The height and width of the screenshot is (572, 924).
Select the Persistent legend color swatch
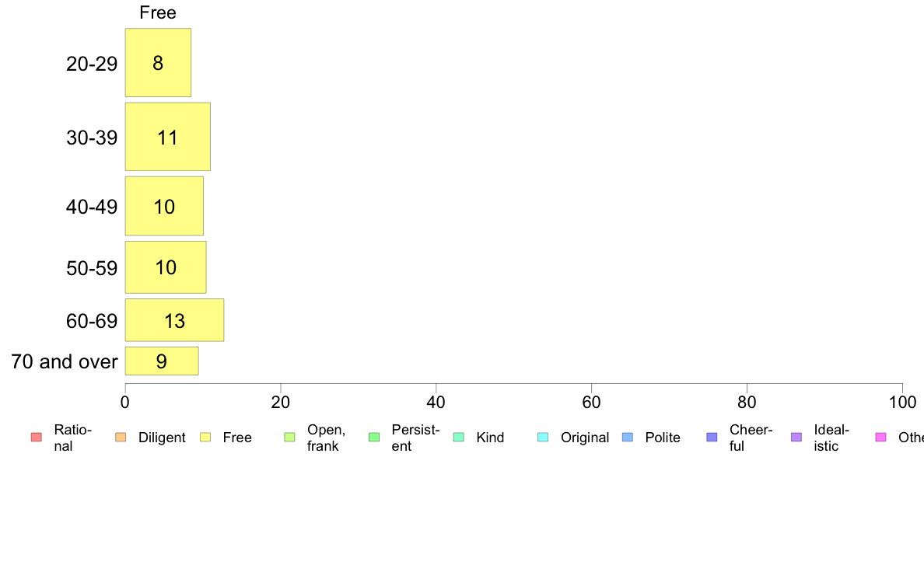pyautogui.click(x=374, y=438)
